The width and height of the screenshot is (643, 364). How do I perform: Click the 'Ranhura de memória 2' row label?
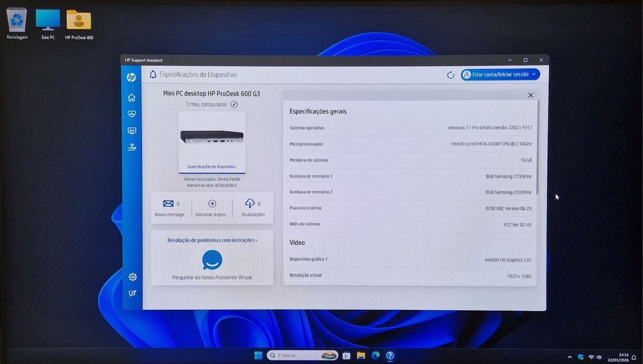[311, 192]
